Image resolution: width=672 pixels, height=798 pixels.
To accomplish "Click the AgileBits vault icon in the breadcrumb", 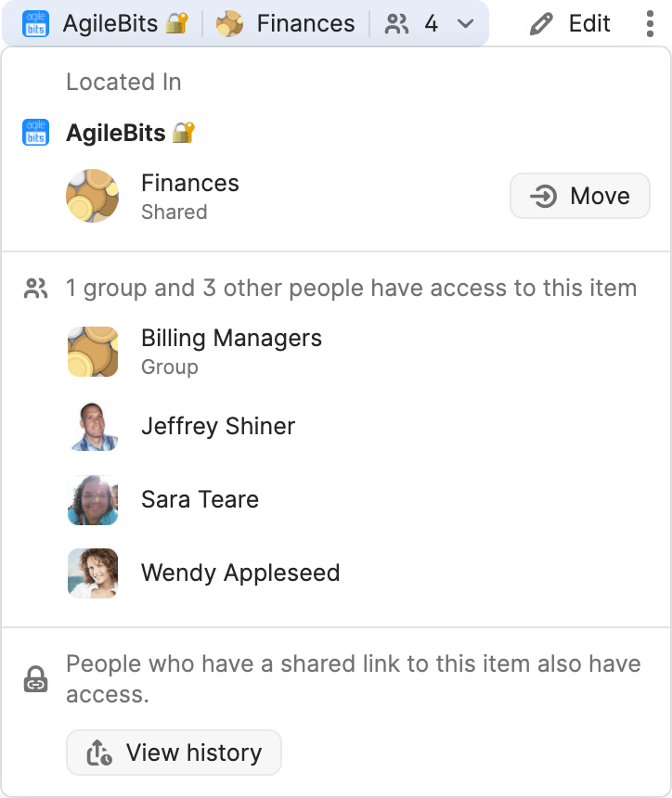I will (x=34, y=23).
